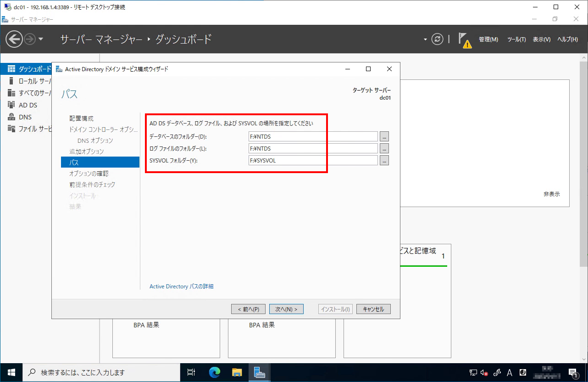Click the taskbar search box
The height and width of the screenshot is (382, 588).
(101, 372)
